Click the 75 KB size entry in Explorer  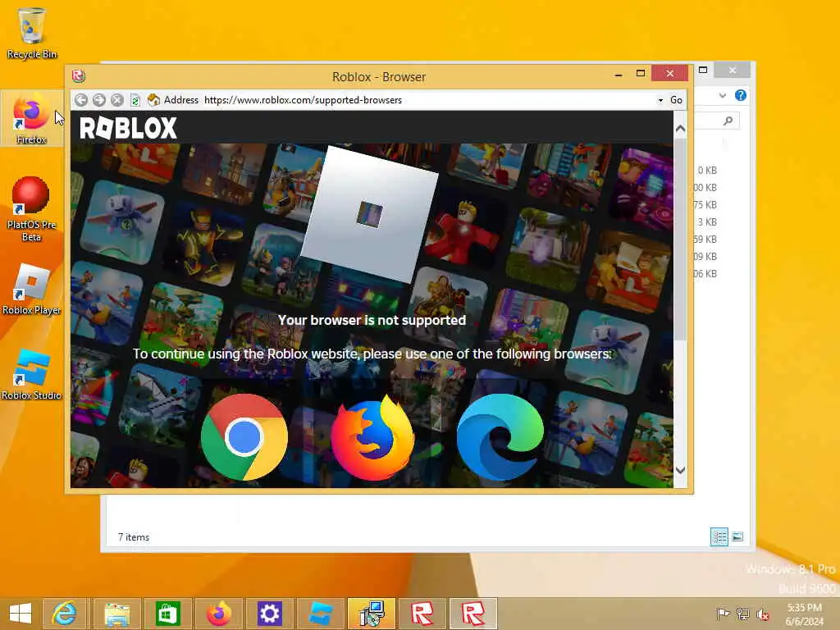705,204
